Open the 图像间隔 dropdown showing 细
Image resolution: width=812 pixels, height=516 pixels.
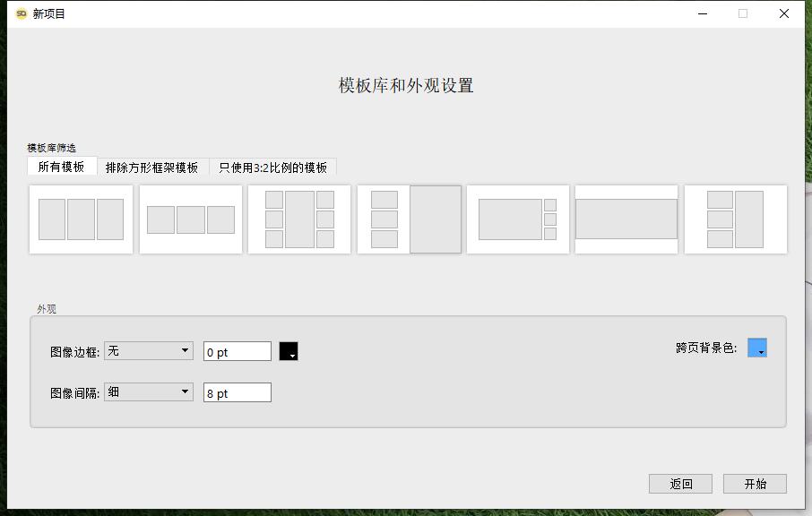pyautogui.click(x=149, y=391)
